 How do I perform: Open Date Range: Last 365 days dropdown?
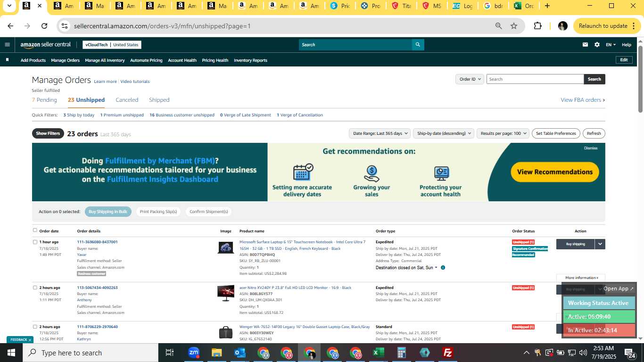(x=380, y=133)
